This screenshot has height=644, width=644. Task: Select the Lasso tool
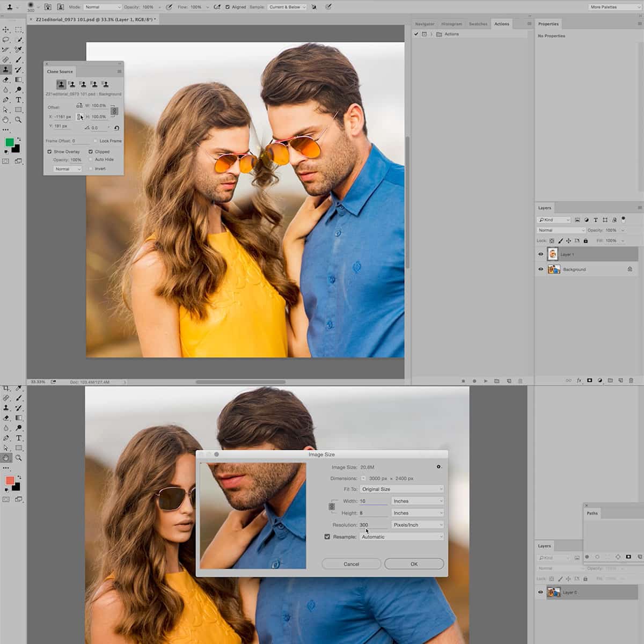6,40
